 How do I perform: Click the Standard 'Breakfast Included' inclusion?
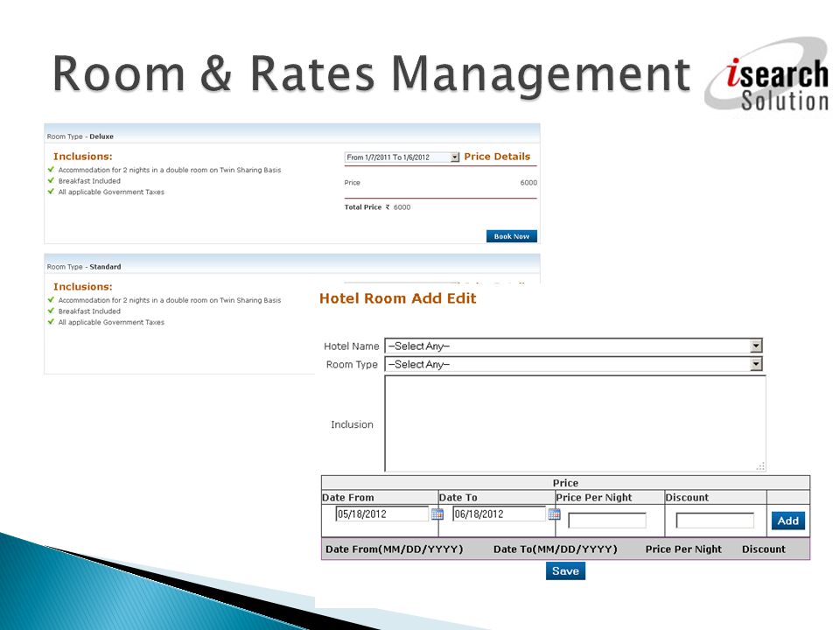[89, 311]
